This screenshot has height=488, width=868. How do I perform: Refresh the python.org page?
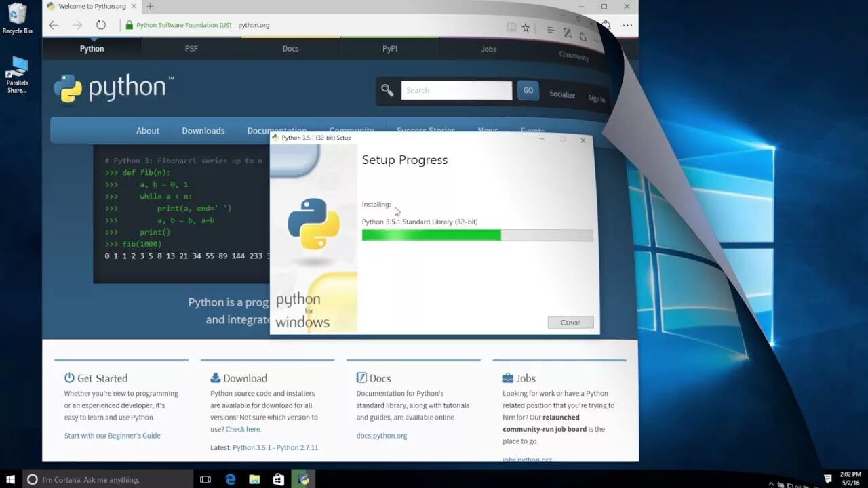101,24
